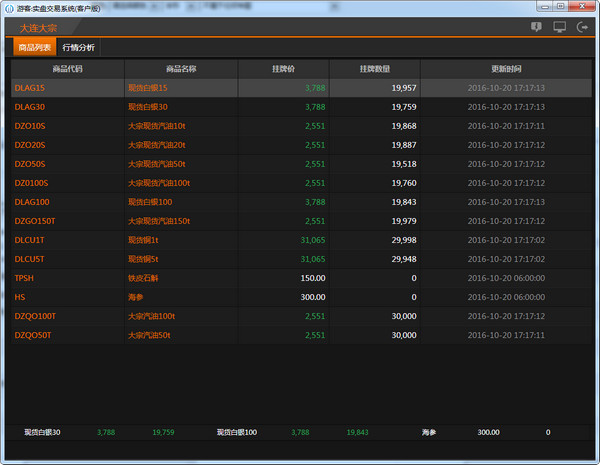
Task: Select product code DLAG30
Action: (29, 107)
